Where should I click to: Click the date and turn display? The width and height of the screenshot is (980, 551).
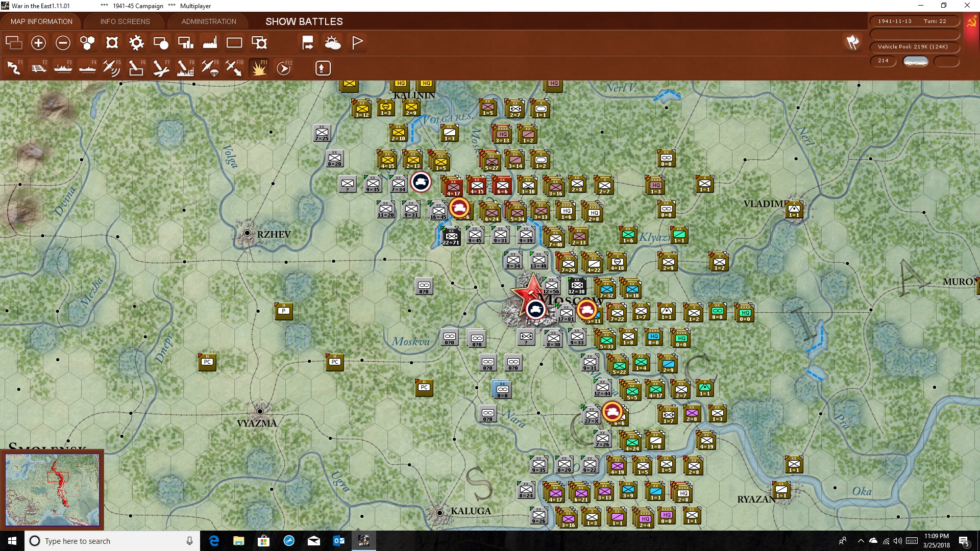(x=914, y=21)
